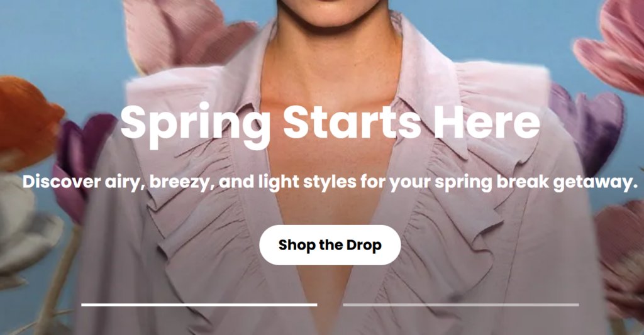
Task: Click the Spring Starts Here headline
Action: click(x=330, y=123)
